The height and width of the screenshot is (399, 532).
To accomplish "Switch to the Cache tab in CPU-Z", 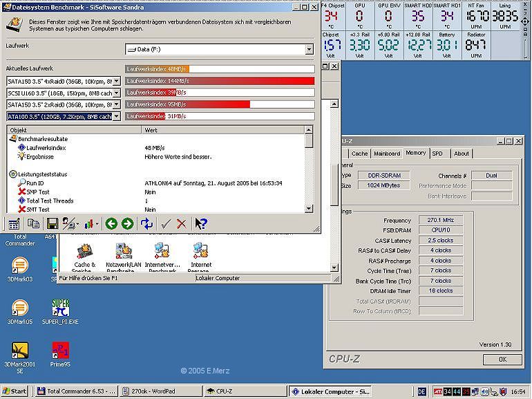I will pos(359,154).
